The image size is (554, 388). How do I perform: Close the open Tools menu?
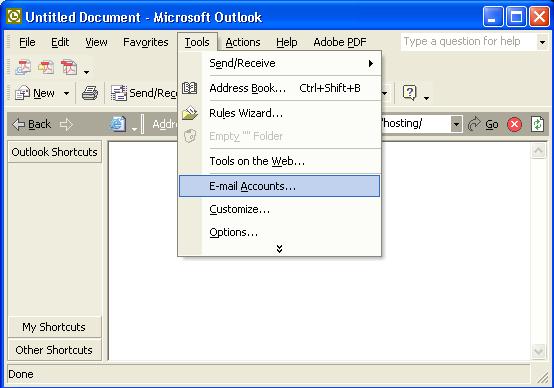[x=197, y=42]
